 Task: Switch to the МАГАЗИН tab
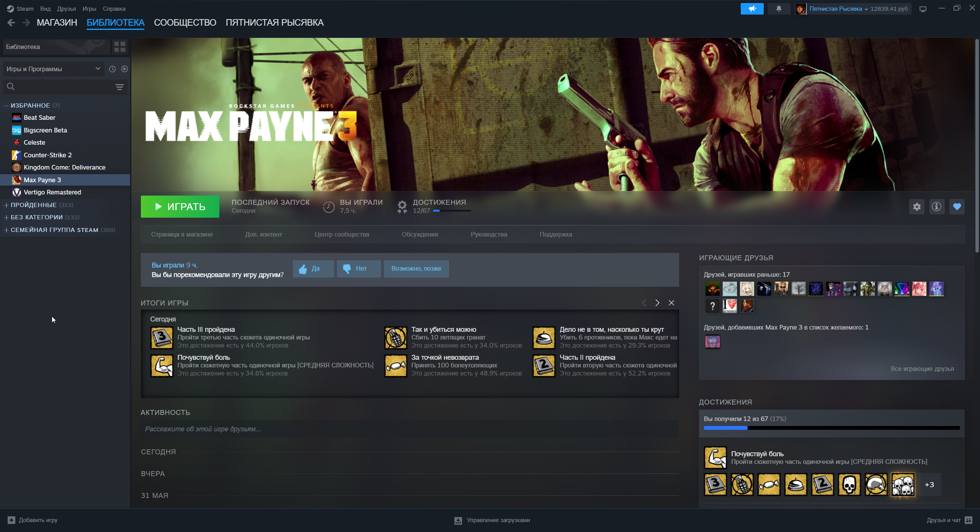pyautogui.click(x=57, y=23)
